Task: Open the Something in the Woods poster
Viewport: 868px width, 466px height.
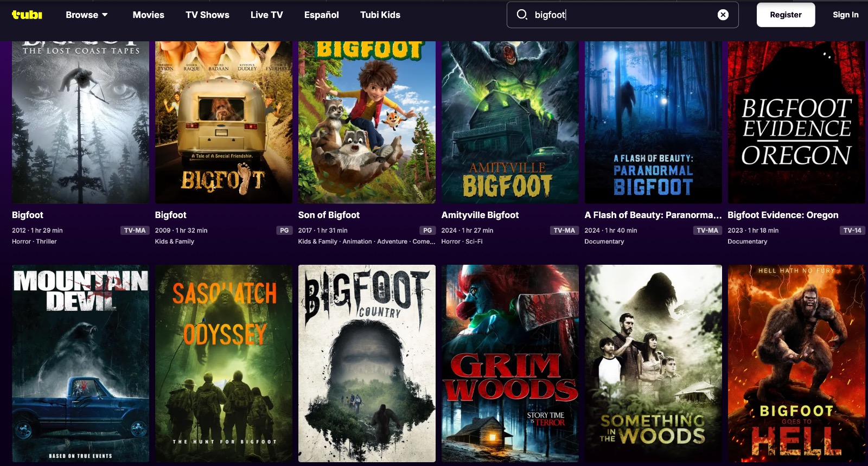Action: tap(653, 363)
